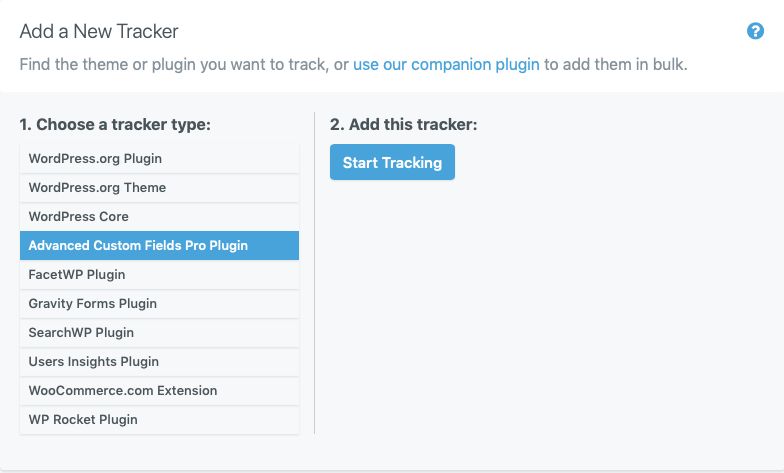Click the '1. Choose a tracker type:' heading
This screenshot has height=473, width=784.
pos(115,124)
